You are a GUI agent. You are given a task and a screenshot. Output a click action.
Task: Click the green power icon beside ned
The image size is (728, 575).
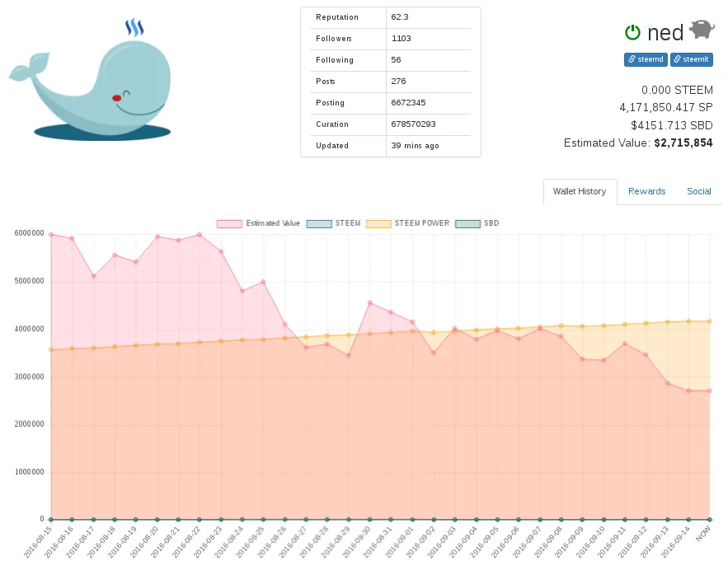632,32
